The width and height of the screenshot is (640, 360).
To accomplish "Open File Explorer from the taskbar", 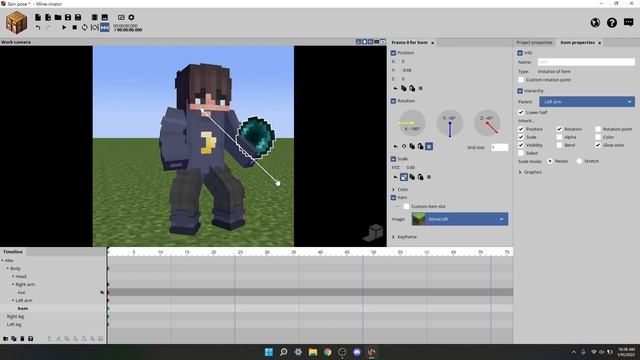I will tap(313, 352).
